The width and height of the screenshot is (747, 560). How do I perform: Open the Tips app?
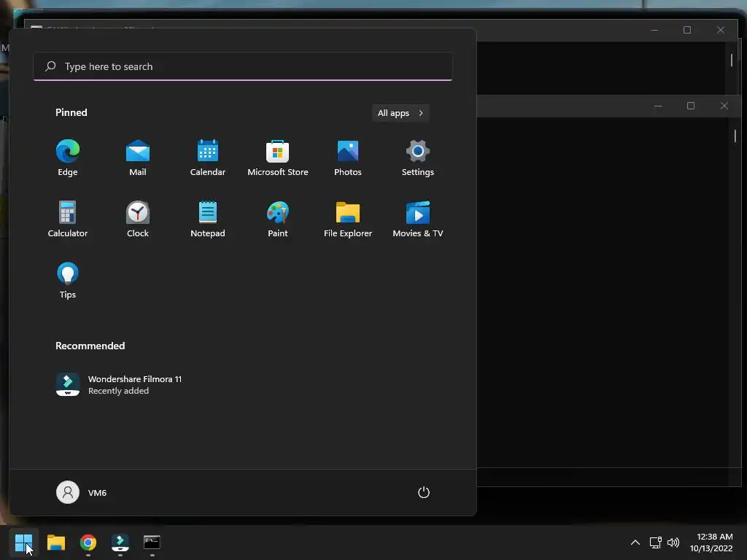68,281
